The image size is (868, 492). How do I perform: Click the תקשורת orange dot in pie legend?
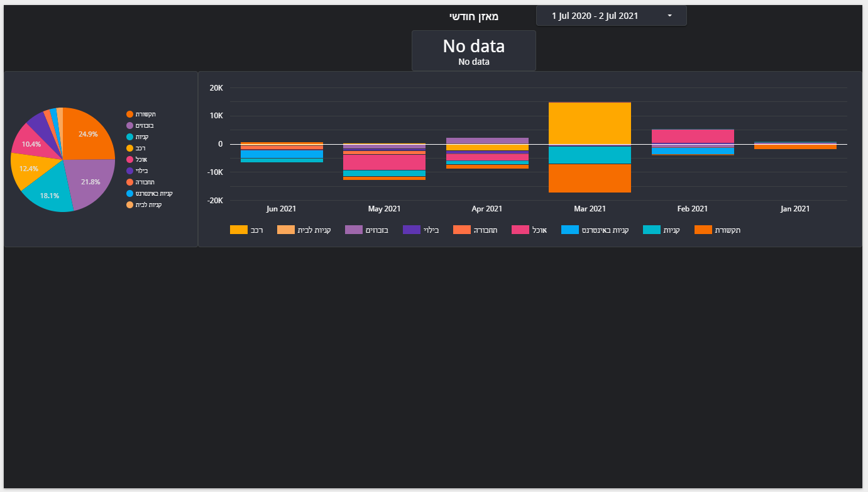(x=129, y=114)
